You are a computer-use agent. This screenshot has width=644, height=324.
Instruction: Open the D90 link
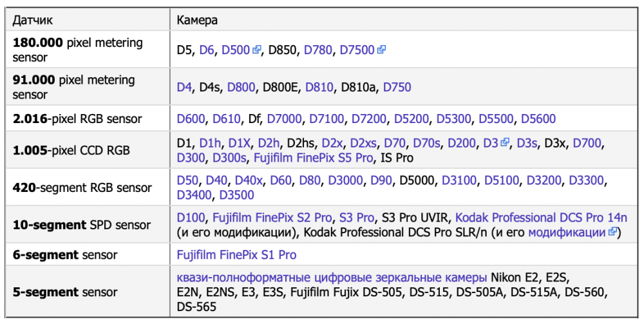pos(381,180)
